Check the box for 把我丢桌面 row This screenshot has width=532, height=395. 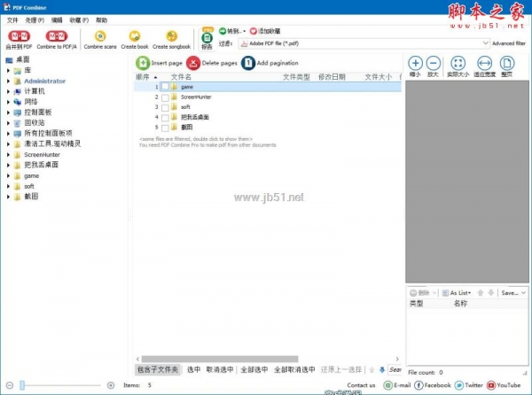165,118
